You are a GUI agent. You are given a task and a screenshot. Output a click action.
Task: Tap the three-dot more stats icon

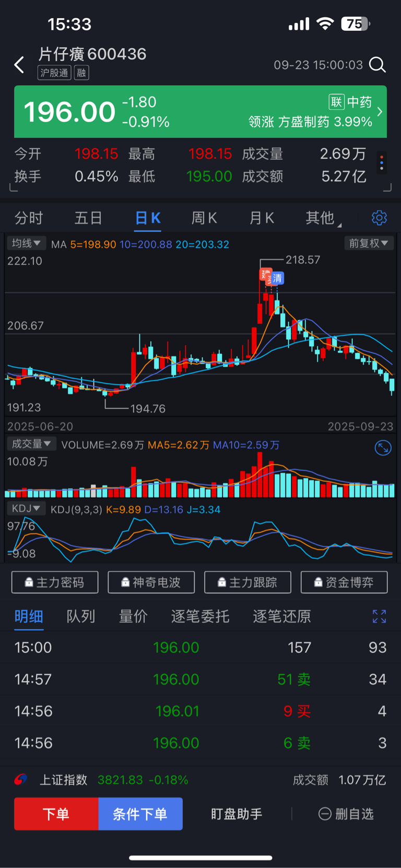tap(382, 162)
